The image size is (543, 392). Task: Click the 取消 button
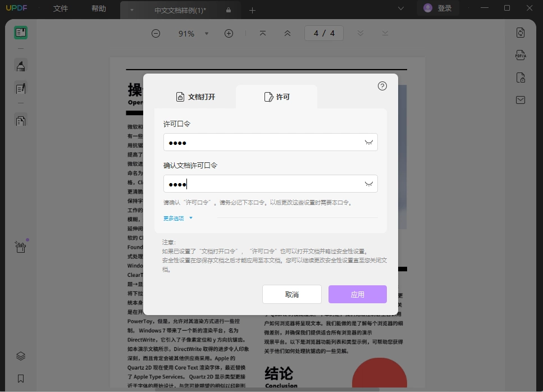(292, 294)
